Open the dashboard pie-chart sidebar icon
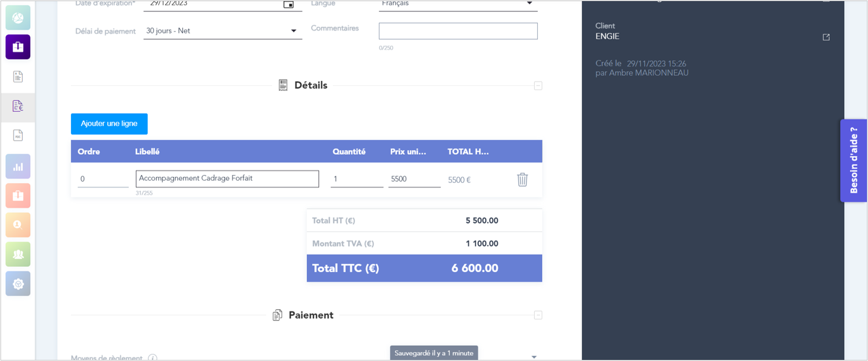Viewport: 868px width, 361px height. coord(18,18)
